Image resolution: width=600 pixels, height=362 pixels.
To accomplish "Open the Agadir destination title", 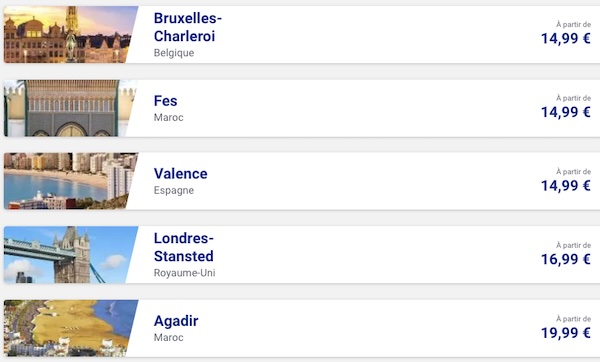I will click(176, 321).
